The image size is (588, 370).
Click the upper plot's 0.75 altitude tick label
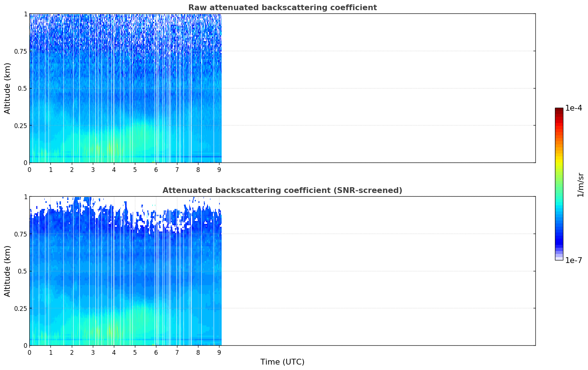pyautogui.click(x=21, y=51)
